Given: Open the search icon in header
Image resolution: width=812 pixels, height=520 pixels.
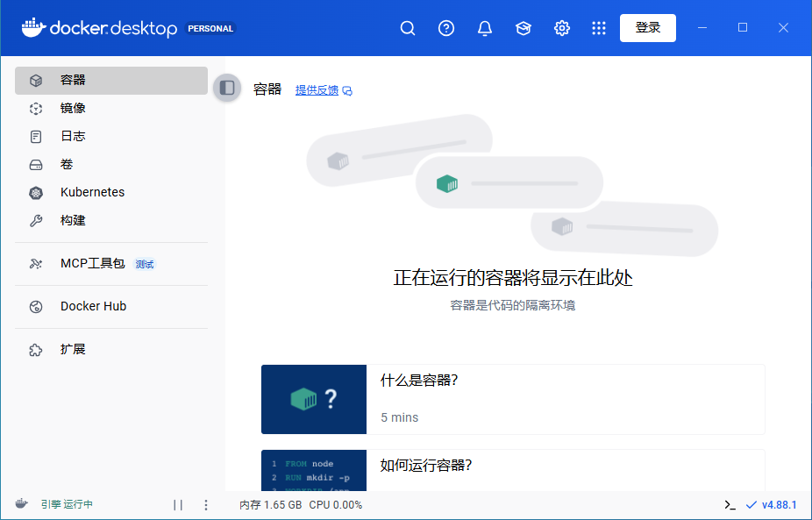Looking at the screenshot, I should click(x=408, y=28).
